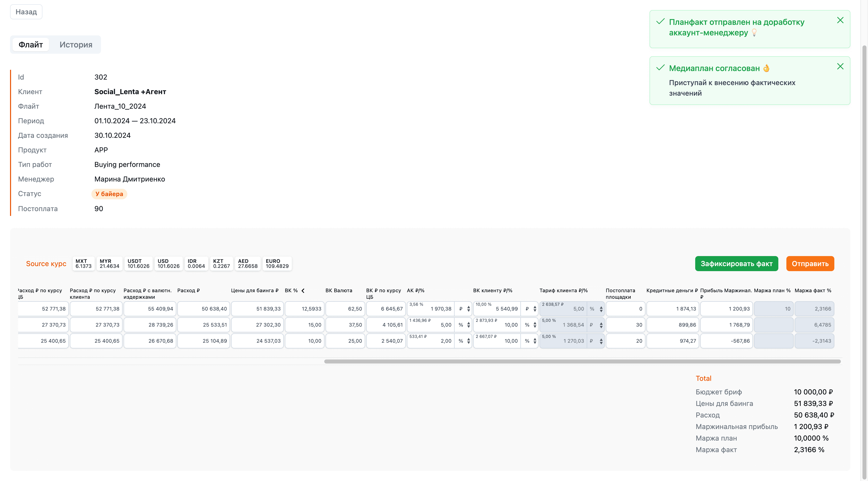Click manager name Марина Дмитриенко

[130, 179]
